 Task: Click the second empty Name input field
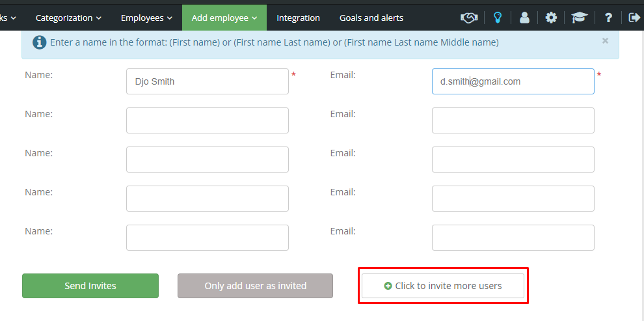coord(208,160)
